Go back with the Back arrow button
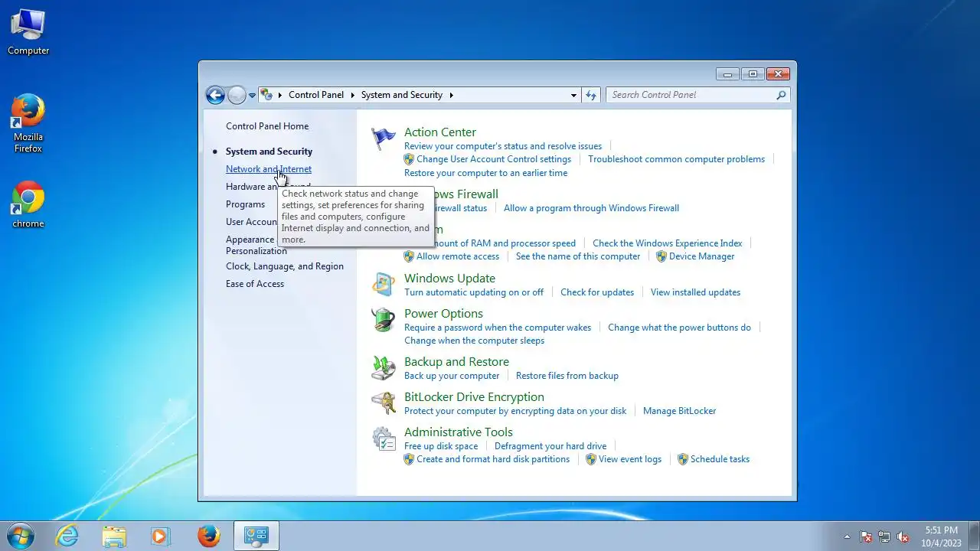This screenshot has width=980, height=551. pyautogui.click(x=216, y=95)
